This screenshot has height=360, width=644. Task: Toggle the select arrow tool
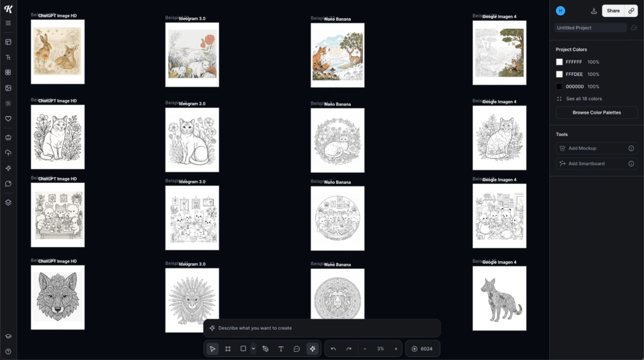pyautogui.click(x=213, y=349)
